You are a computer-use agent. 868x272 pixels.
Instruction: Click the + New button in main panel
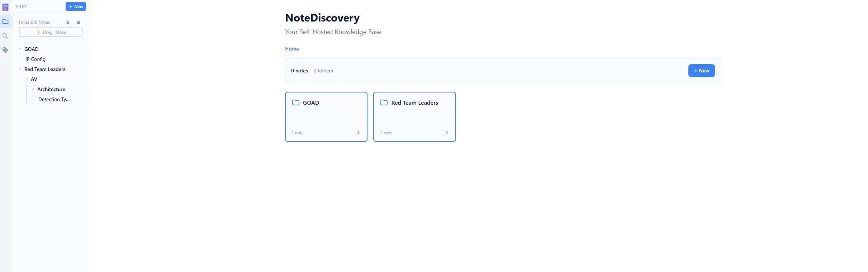pyautogui.click(x=701, y=71)
